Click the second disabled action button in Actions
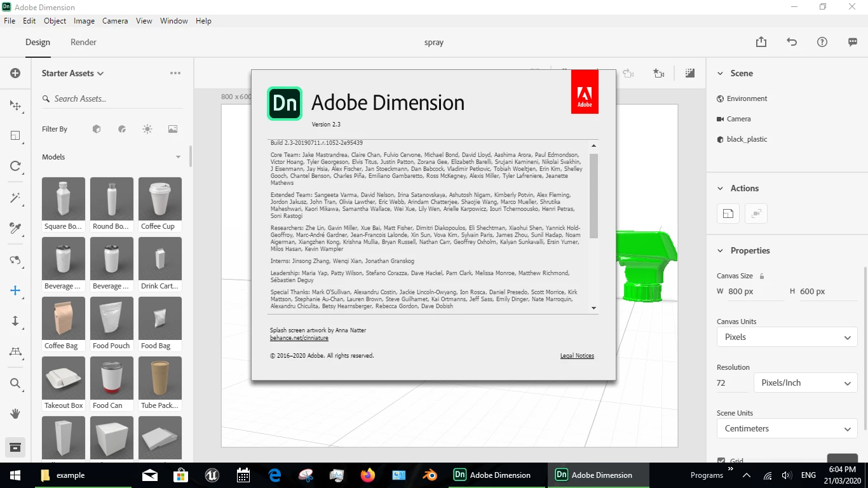The width and height of the screenshot is (868, 488). pyautogui.click(x=756, y=213)
